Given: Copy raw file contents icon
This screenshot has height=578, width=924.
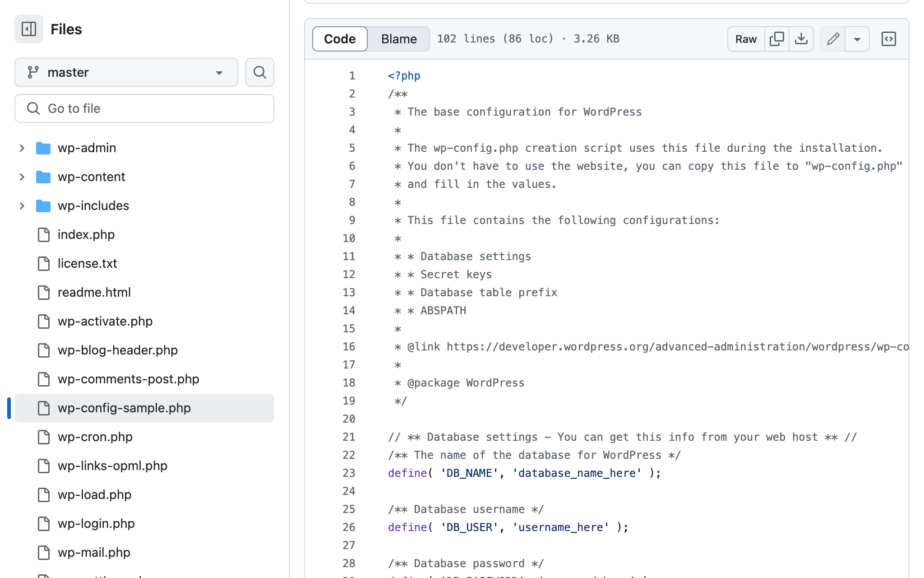Looking at the screenshot, I should [x=777, y=39].
